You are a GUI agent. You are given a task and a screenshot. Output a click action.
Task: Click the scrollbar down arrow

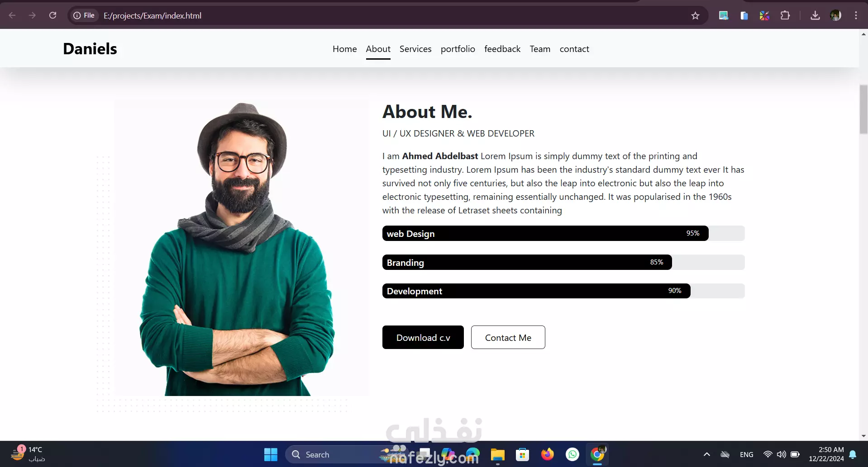pyautogui.click(x=863, y=436)
